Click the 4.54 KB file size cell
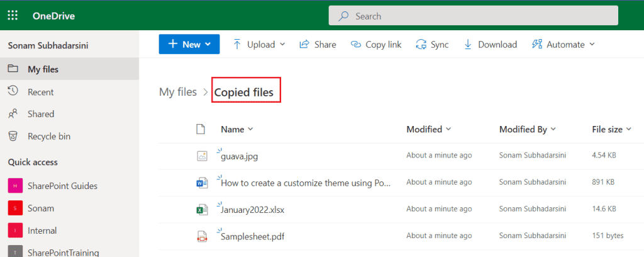The image size is (644, 257). (x=604, y=156)
